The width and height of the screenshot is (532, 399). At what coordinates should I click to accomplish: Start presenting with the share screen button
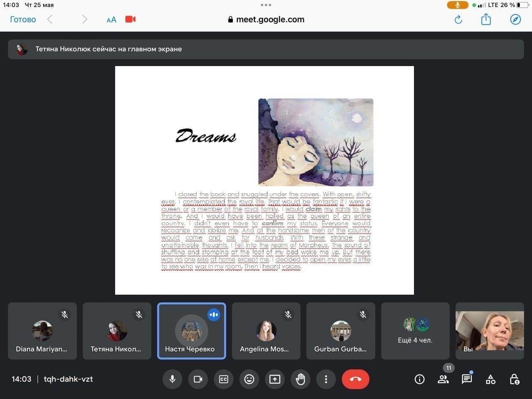(x=275, y=379)
